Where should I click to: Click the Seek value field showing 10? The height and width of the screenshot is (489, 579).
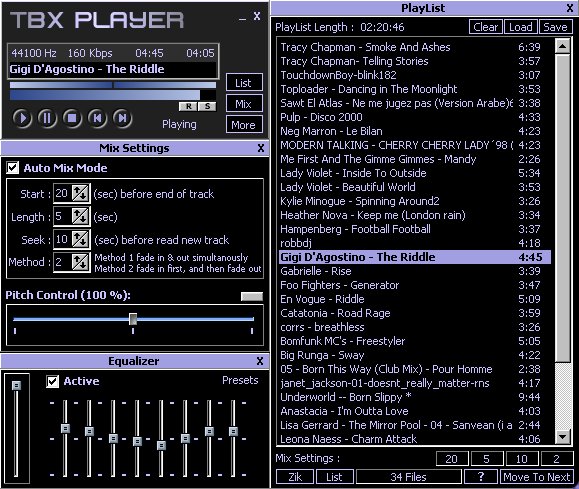point(63,239)
